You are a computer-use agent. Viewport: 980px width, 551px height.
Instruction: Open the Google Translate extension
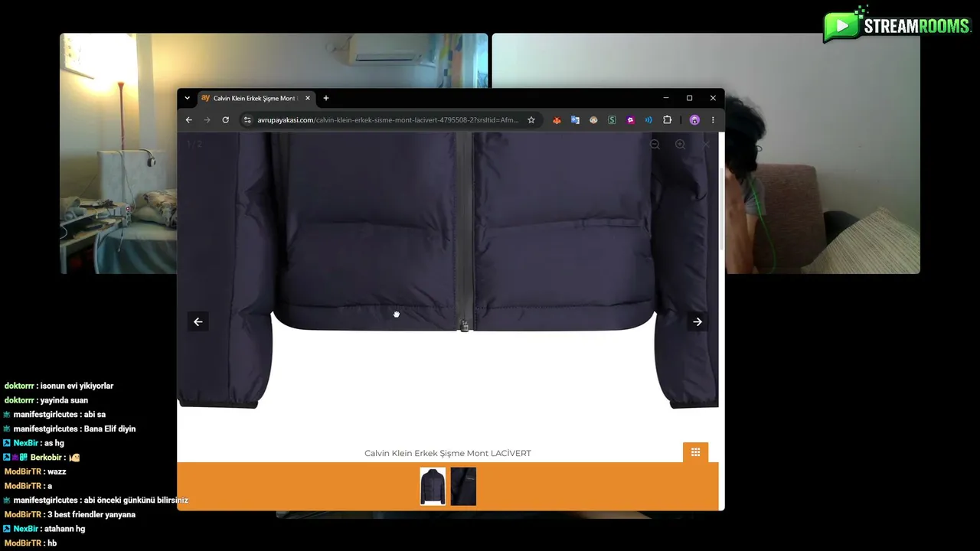click(575, 120)
